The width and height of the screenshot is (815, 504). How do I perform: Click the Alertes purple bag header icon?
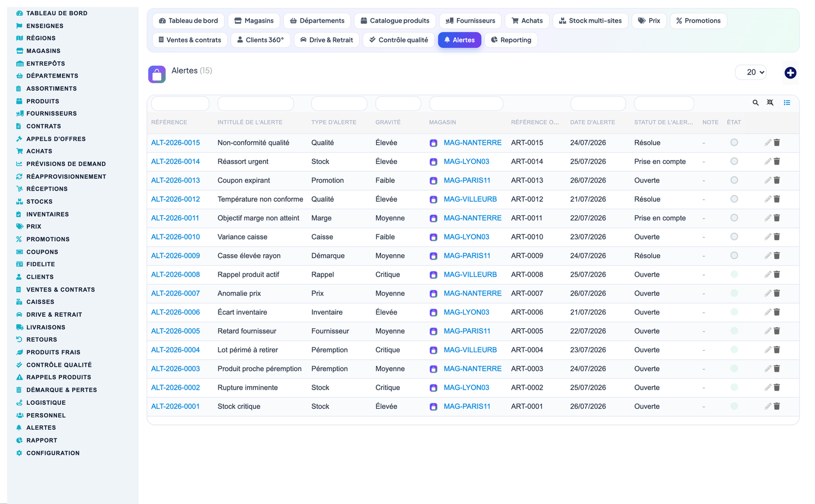pos(157,74)
